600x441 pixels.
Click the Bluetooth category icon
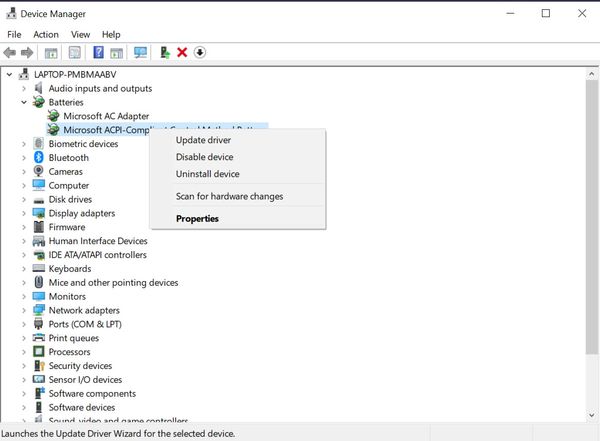coord(39,157)
